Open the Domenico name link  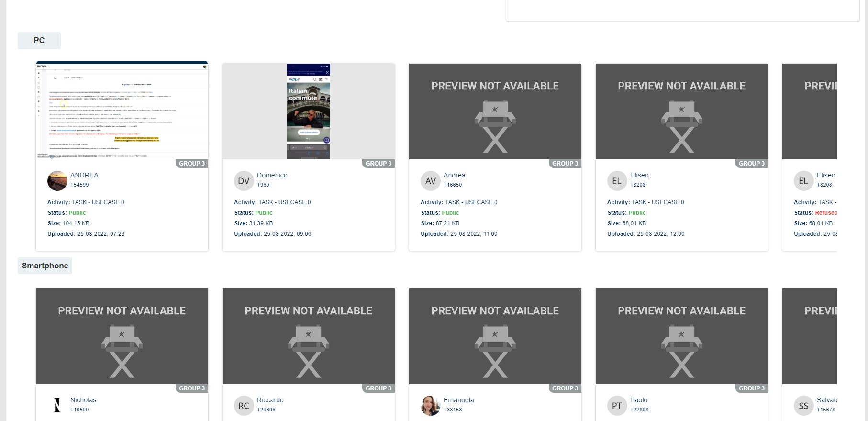[272, 175]
